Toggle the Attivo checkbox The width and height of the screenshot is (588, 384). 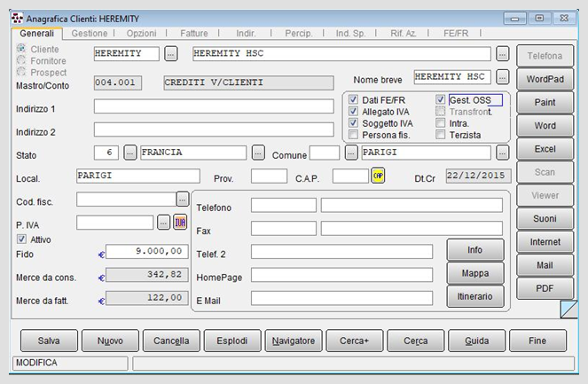21,239
